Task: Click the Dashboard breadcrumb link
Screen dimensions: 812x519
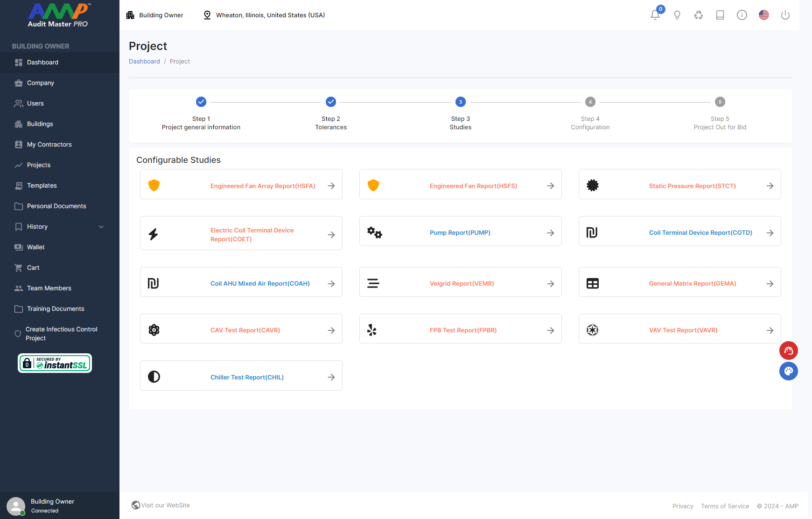Action: [144, 61]
